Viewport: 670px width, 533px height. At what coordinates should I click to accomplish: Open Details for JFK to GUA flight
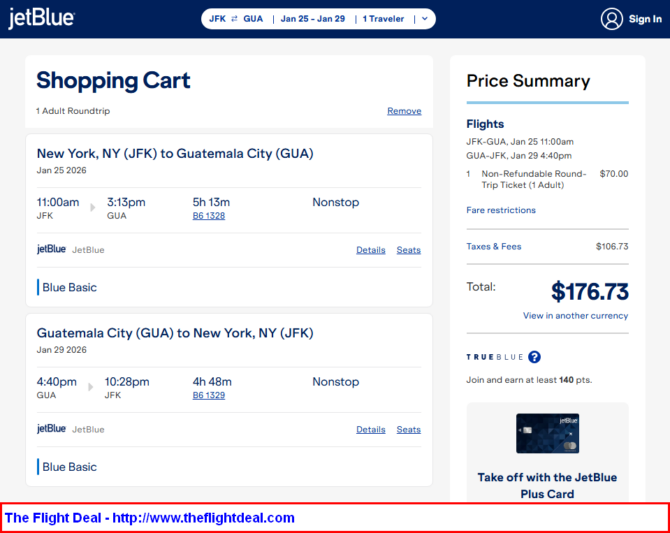tap(370, 250)
